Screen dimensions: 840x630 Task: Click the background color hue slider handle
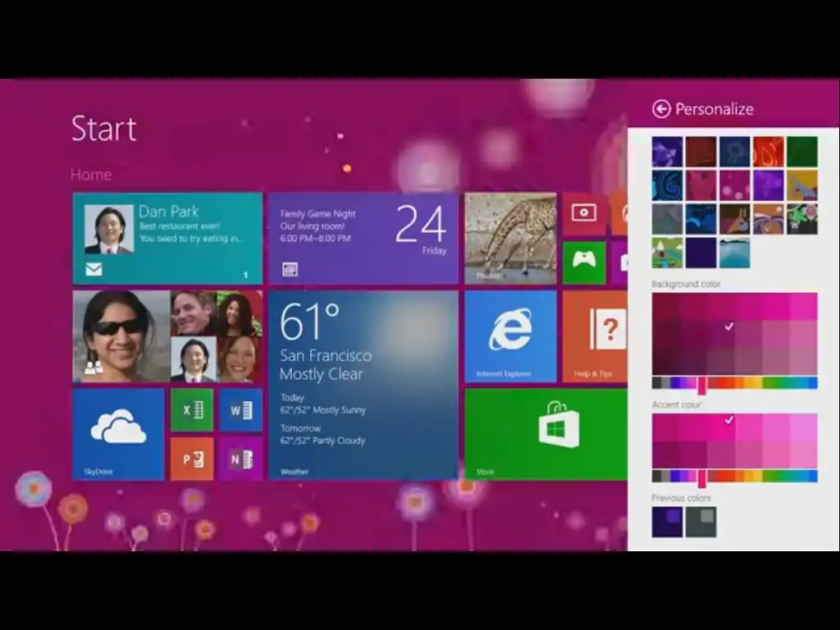pyautogui.click(x=702, y=385)
